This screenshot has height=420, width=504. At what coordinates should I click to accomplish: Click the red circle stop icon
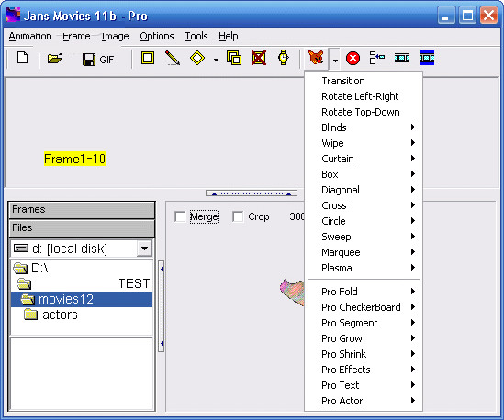(353, 59)
